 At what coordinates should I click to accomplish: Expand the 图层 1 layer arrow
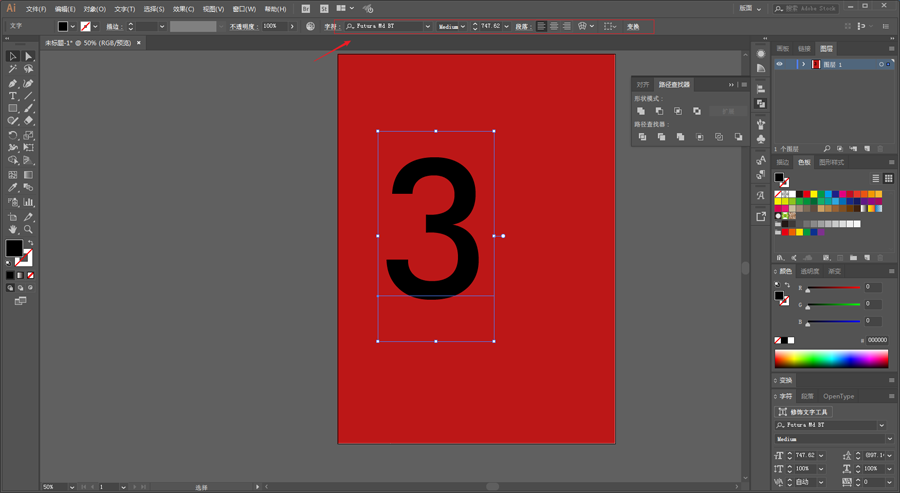point(804,64)
